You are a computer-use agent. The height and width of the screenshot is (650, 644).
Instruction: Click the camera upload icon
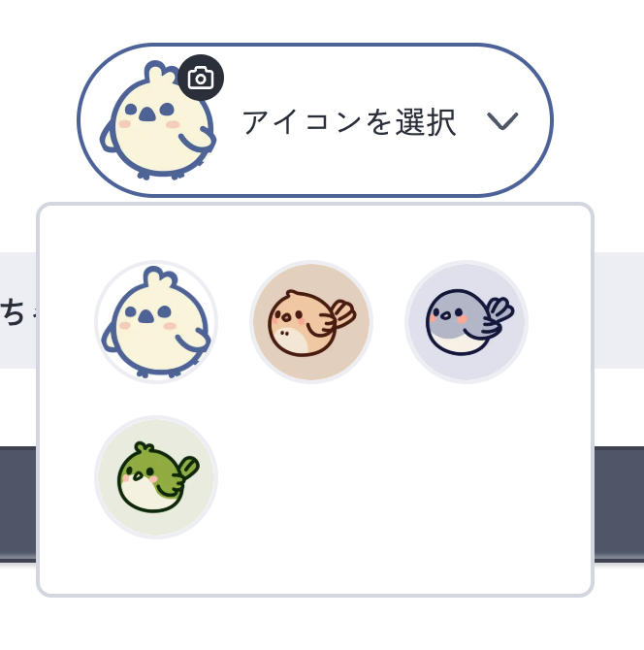(x=201, y=78)
